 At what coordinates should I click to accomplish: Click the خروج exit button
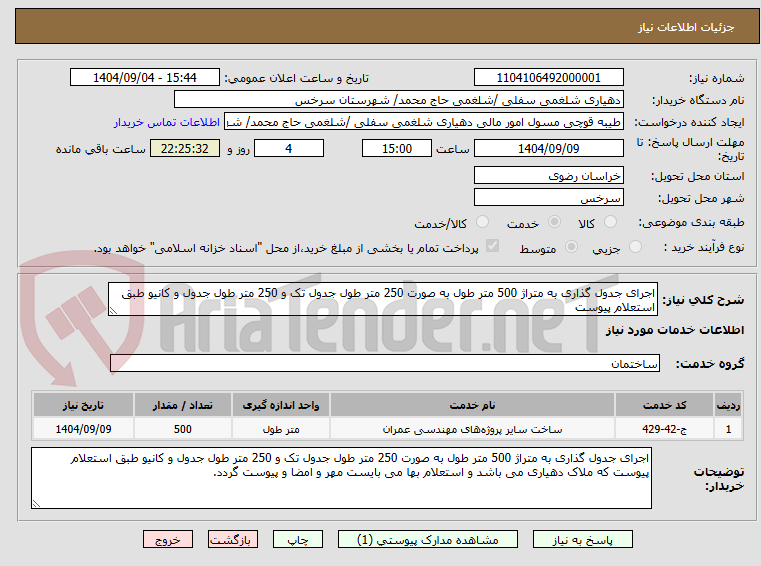(x=167, y=539)
